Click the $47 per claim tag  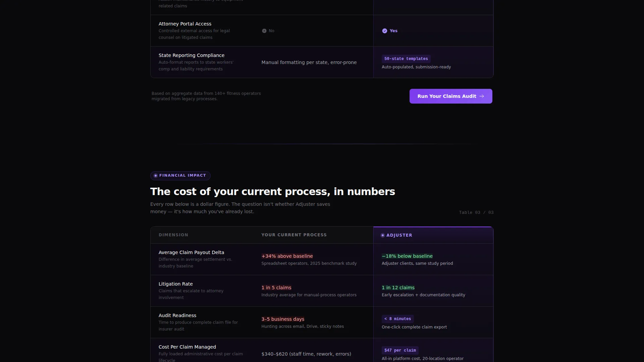click(400, 350)
